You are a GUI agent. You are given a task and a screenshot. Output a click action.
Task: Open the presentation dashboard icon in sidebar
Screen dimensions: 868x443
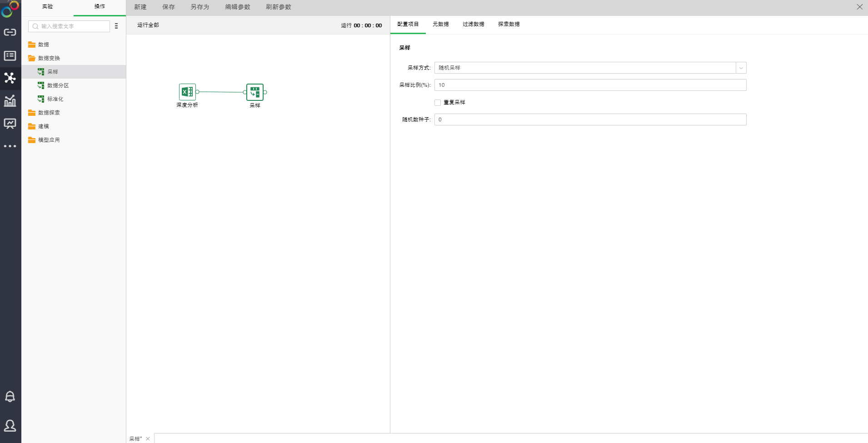click(x=10, y=124)
